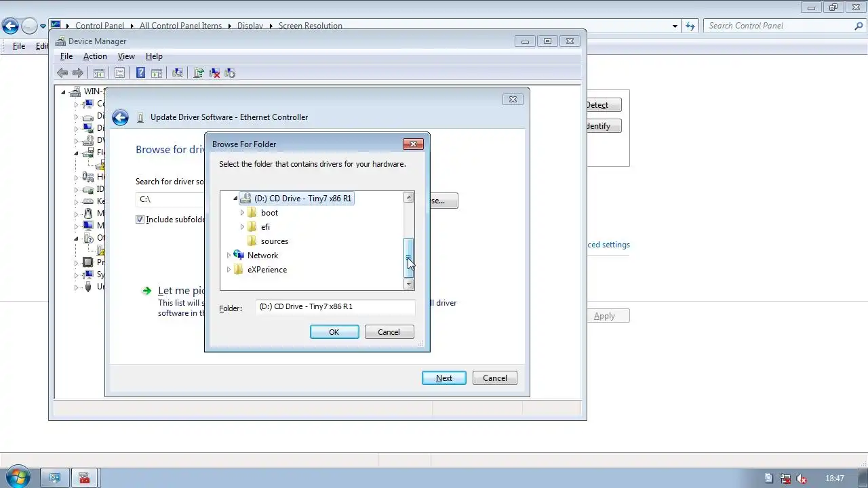Open the address bar history dropdown arrow
The image size is (868, 488).
coord(675,26)
